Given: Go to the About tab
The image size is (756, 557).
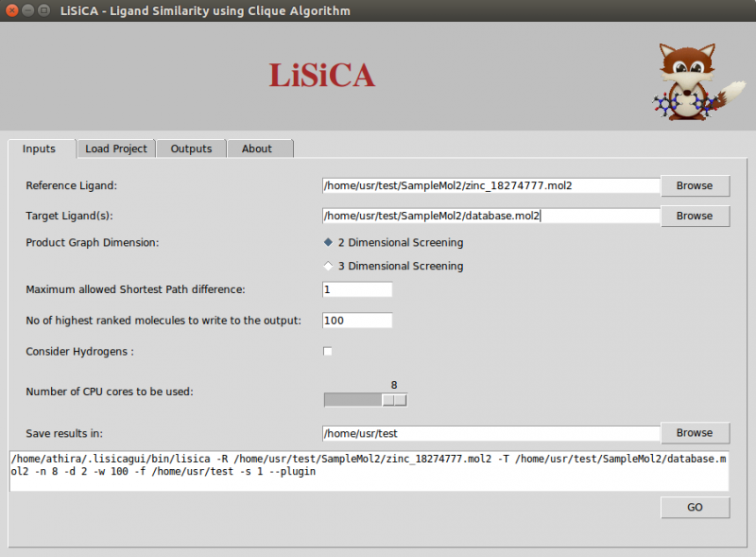Looking at the screenshot, I should click(x=257, y=148).
